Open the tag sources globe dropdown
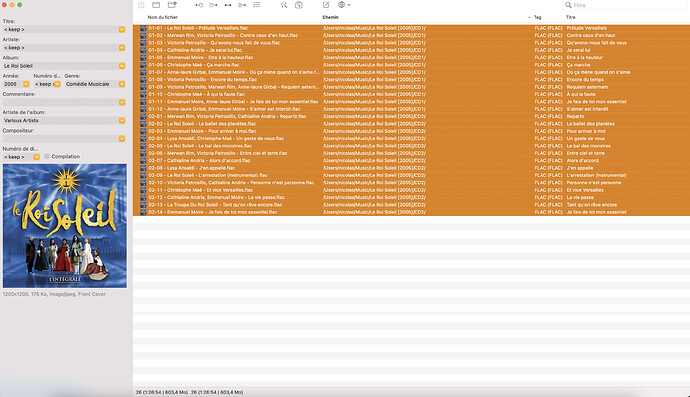Viewport: 690px width, 397px height. point(344,5)
